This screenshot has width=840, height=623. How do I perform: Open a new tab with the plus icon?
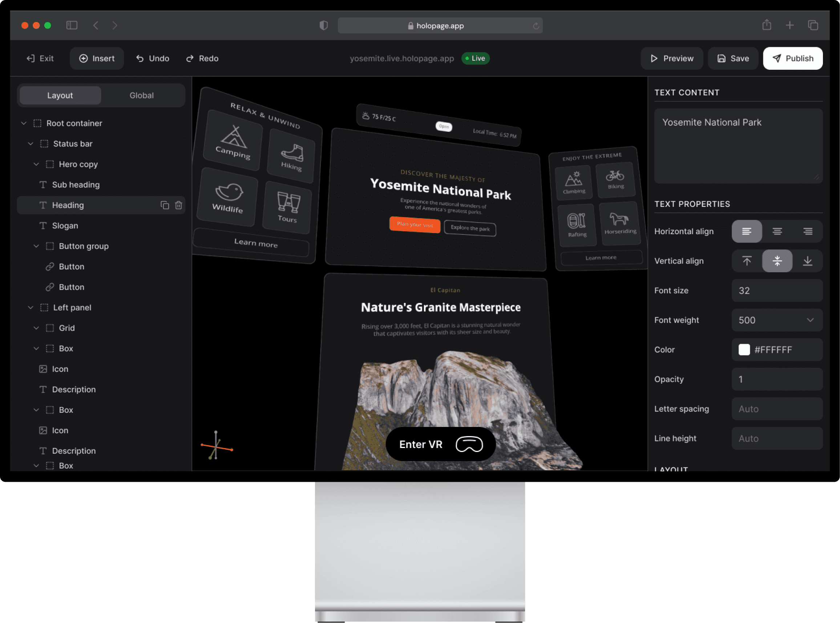point(790,25)
